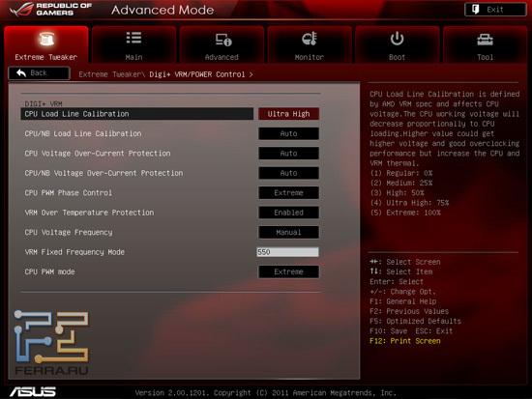Click Digi+ VRM/POWER Control breadcrumb
Image resolution: width=532 pixels, height=399 pixels.
[x=197, y=74]
